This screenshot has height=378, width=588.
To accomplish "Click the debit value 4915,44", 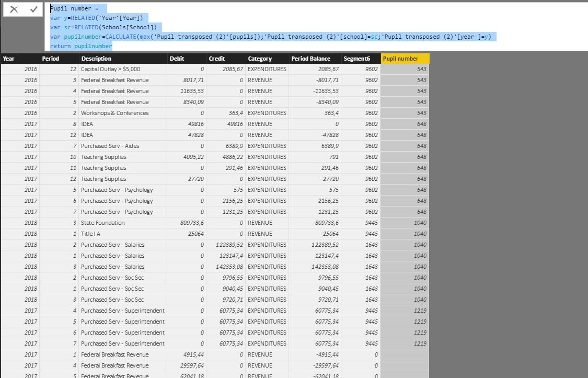I will 193,354.
